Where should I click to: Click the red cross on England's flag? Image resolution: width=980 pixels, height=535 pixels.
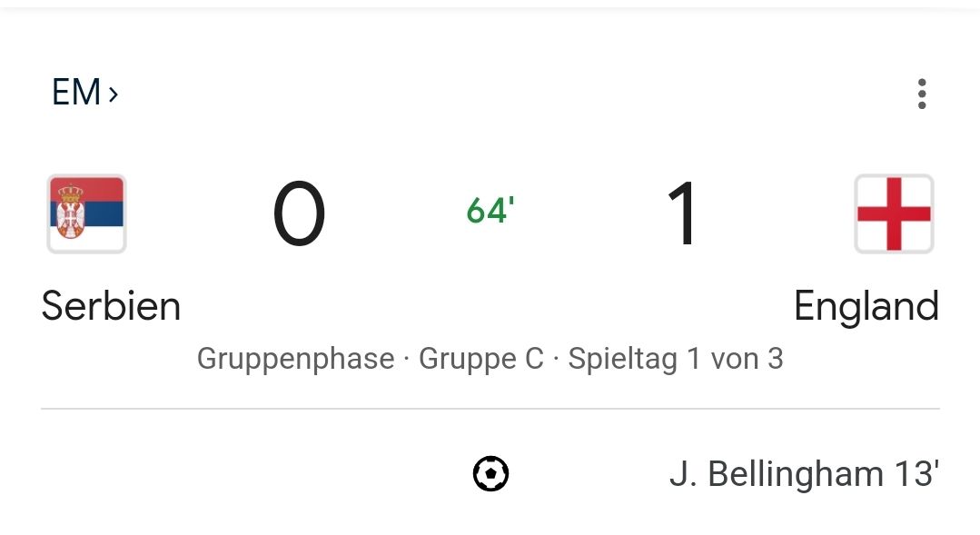(x=894, y=214)
